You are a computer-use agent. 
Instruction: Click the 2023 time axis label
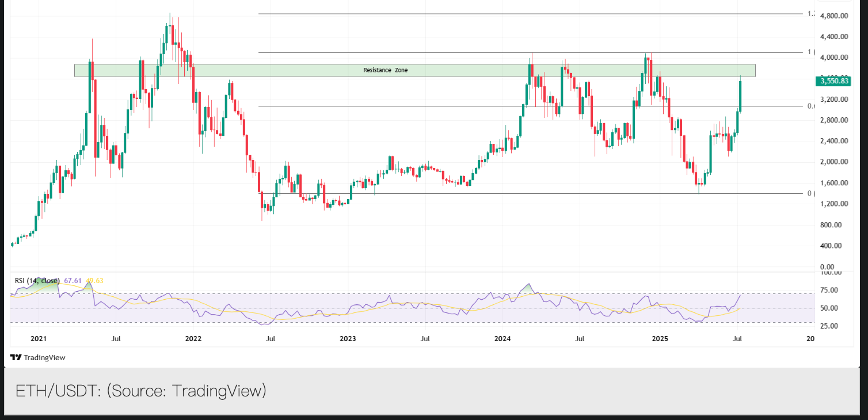click(x=348, y=339)
